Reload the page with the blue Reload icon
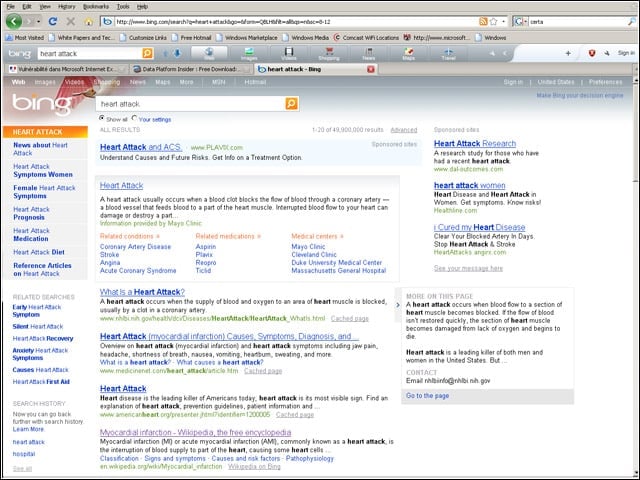The height and width of the screenshot is (480, 640). pos(52,21)
